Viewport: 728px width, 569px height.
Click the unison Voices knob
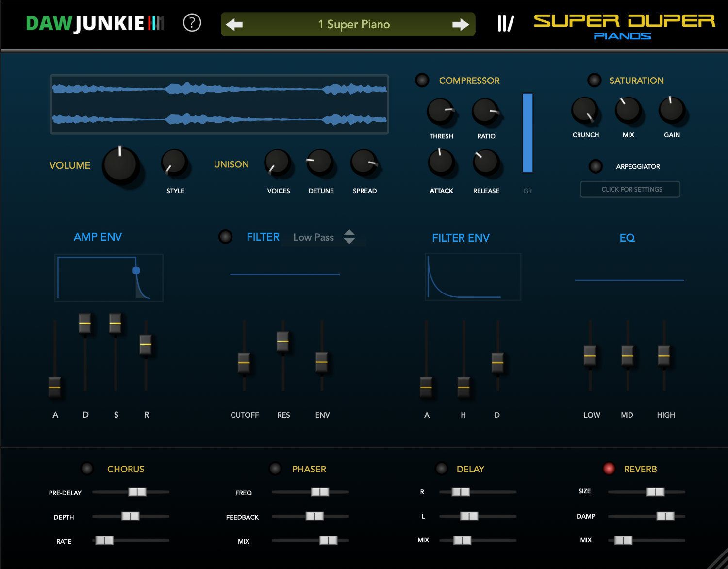tap(278, 163)
